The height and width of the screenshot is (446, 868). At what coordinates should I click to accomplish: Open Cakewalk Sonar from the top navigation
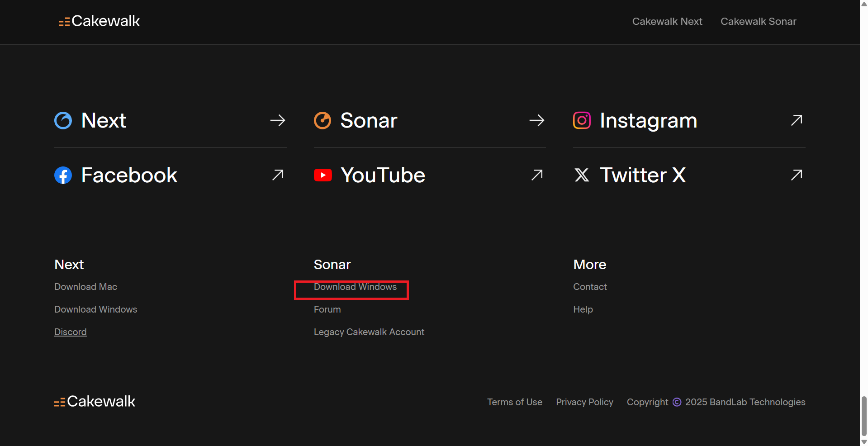point(758,22)
